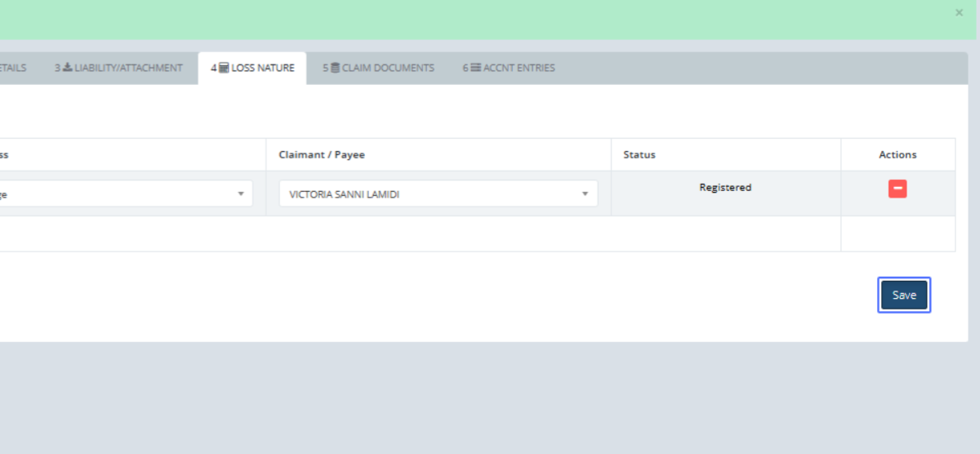Switch to the partially visible Details tab
Image resolution: width=980 pixels, height=454 pixels.
[x=13, y=69]
